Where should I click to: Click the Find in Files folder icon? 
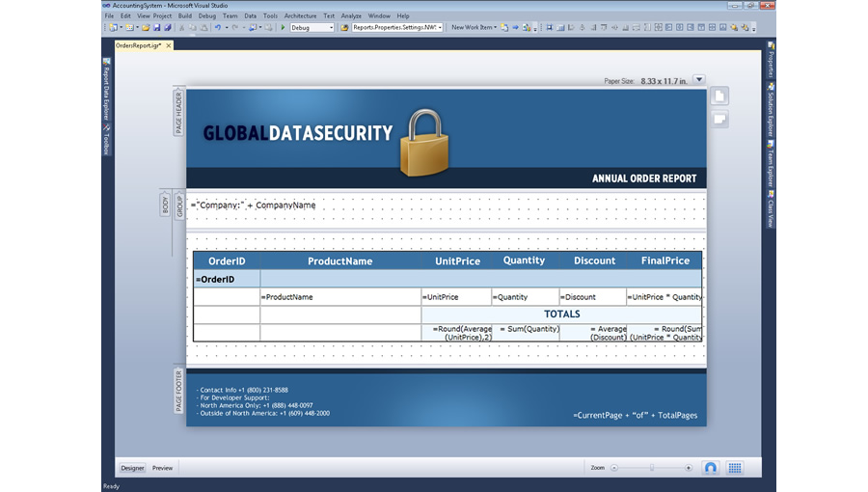tap(344, 27)
